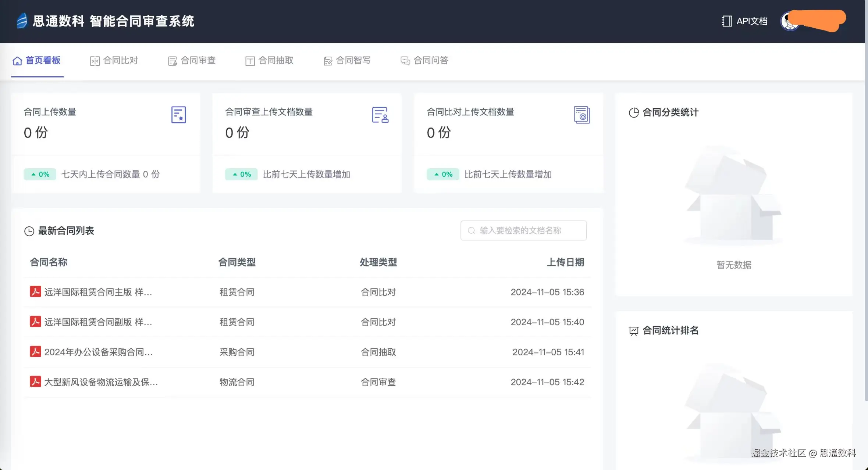
Task: Click the user avatar in header
Action: 789,21
